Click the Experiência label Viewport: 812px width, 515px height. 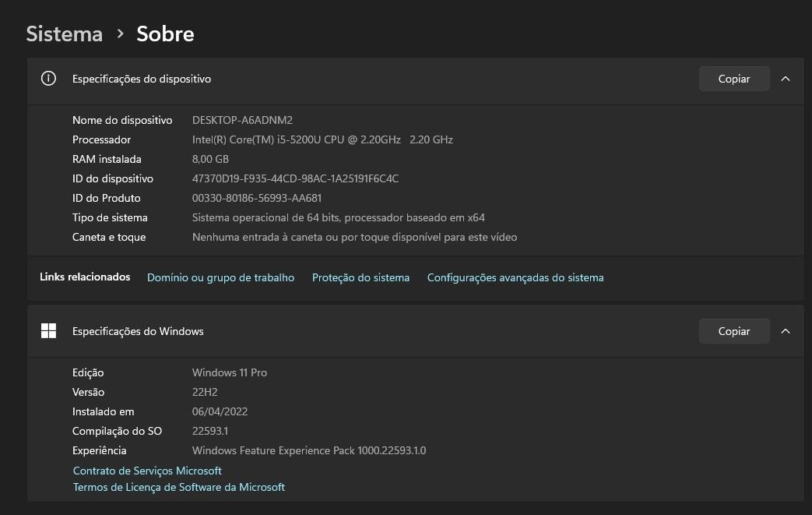(x=100, y=451)
